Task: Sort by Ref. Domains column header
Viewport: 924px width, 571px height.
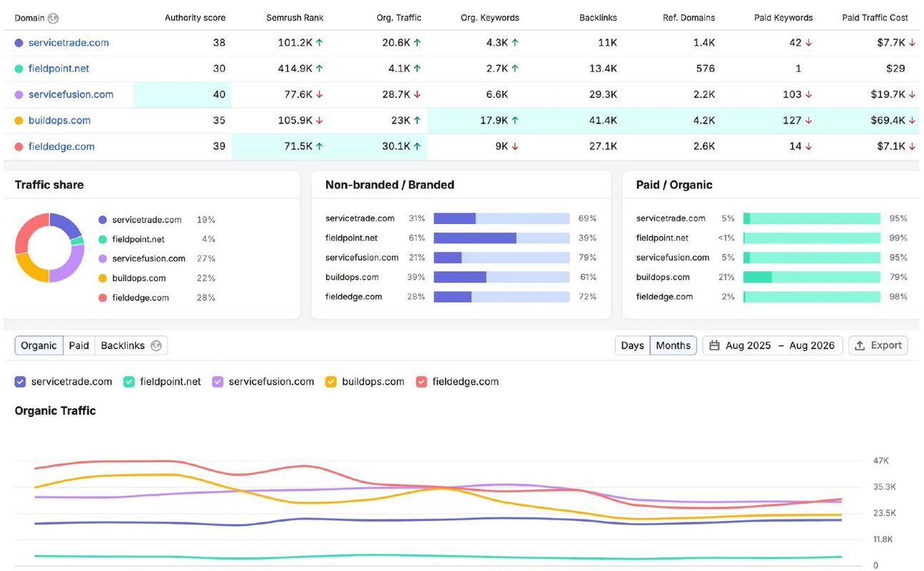Action: pos(689,18)
